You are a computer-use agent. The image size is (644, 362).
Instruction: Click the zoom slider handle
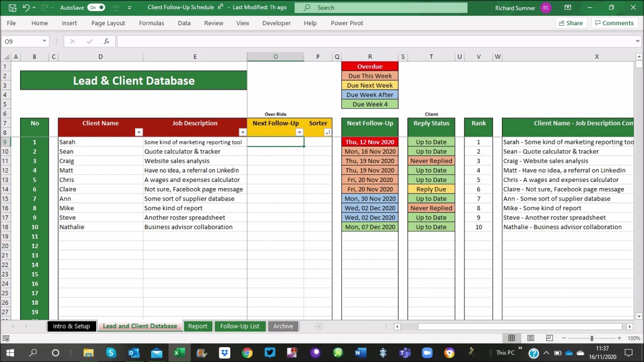point(592,338)
